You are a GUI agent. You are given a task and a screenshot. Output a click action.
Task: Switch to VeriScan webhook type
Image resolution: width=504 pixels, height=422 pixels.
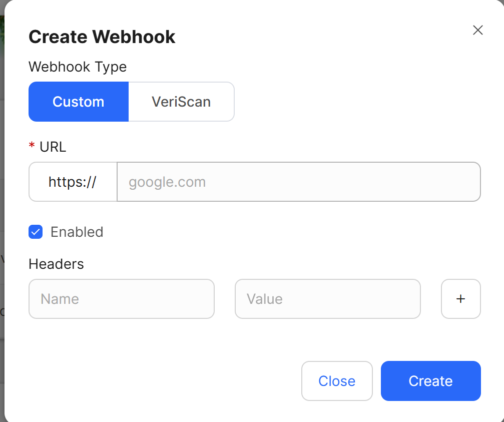pyautogui.click(x=181, y=102)
